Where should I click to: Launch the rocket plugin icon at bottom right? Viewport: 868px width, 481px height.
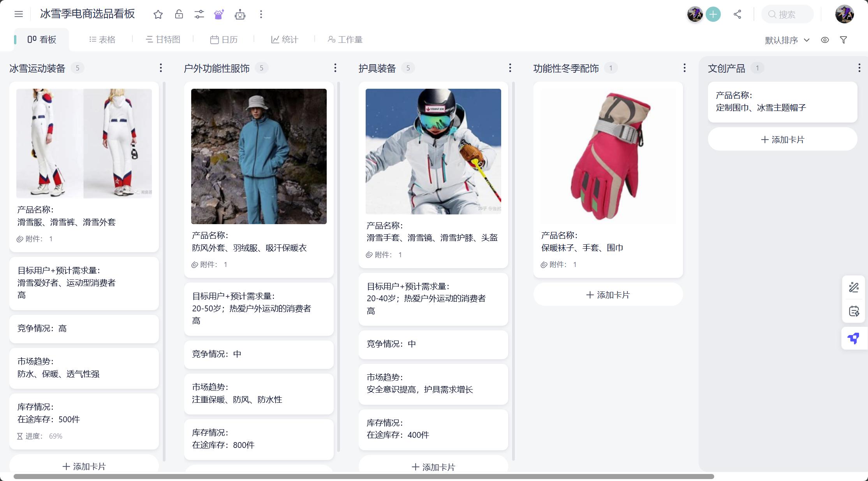[x=854, y=338]
